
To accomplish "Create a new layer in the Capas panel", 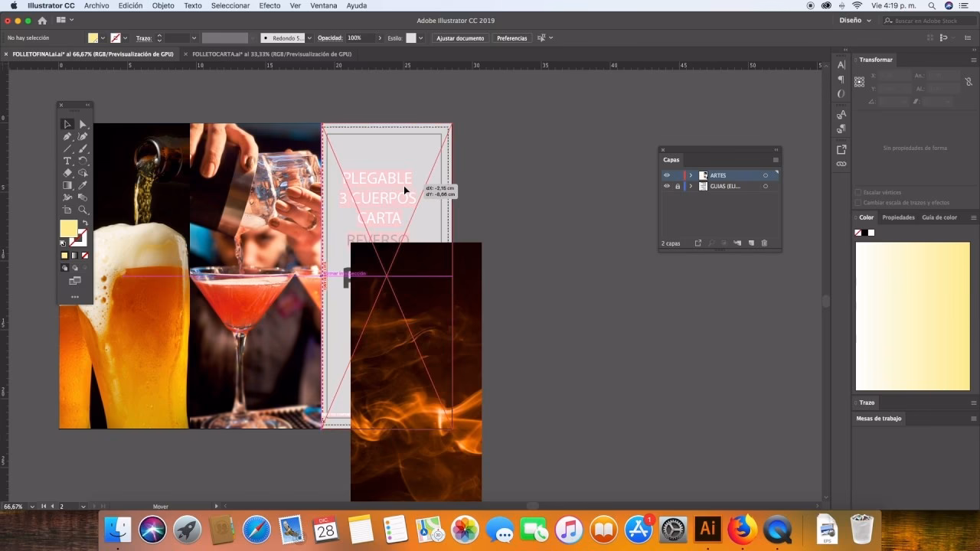I will pos(751,243).
